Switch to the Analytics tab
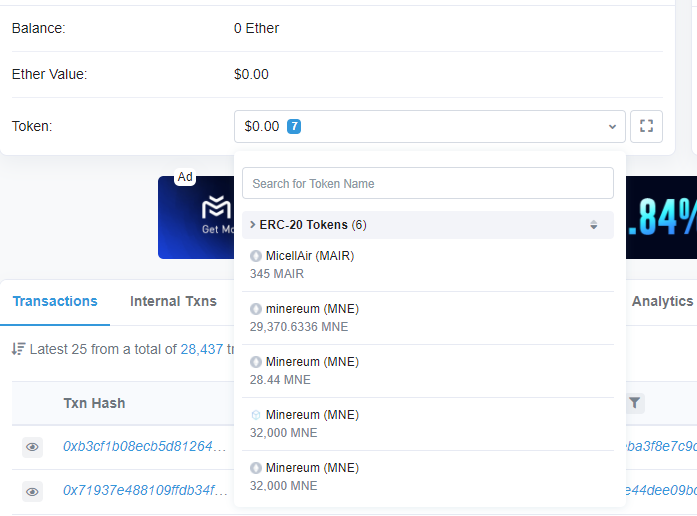Viewport: 697px width, 516px height. click(x=662, y=301)
